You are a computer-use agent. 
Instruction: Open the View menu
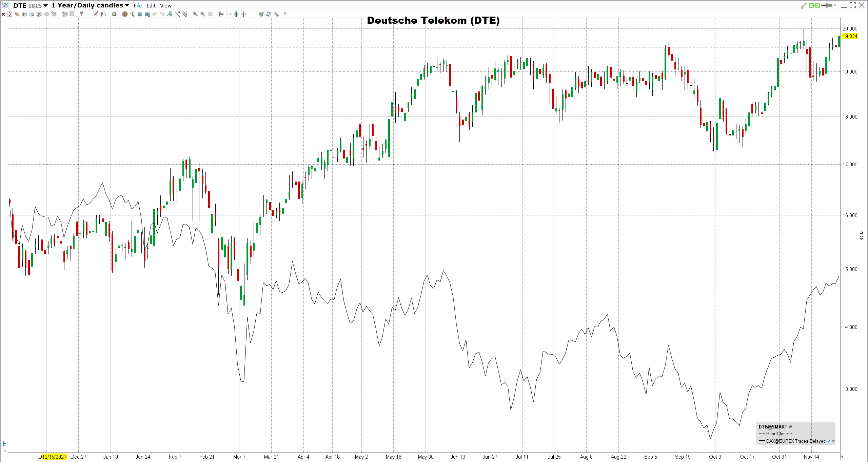(x=166, y=6)
